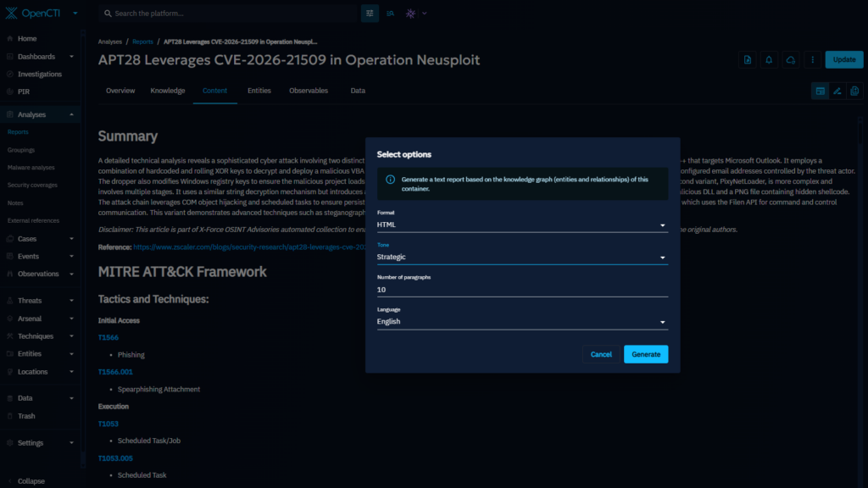The width and height of the screenshot is (868, 488).
Task: Open Threats in sidebar
Action: pyautogui.click(x=30, y=301)
